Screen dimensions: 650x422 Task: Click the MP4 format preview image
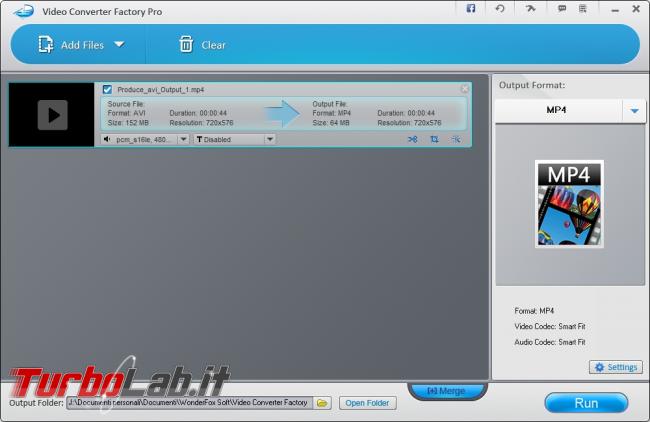point(569,204)
